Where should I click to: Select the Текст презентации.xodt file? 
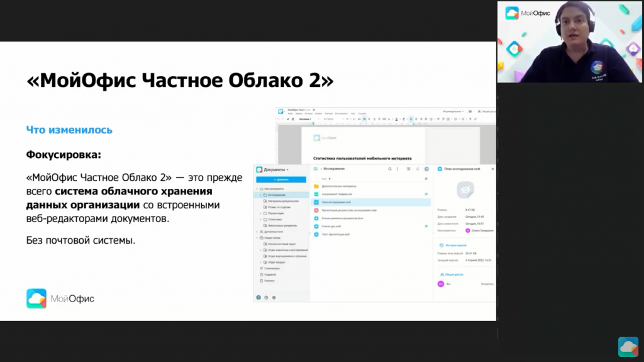coord(336,234)
